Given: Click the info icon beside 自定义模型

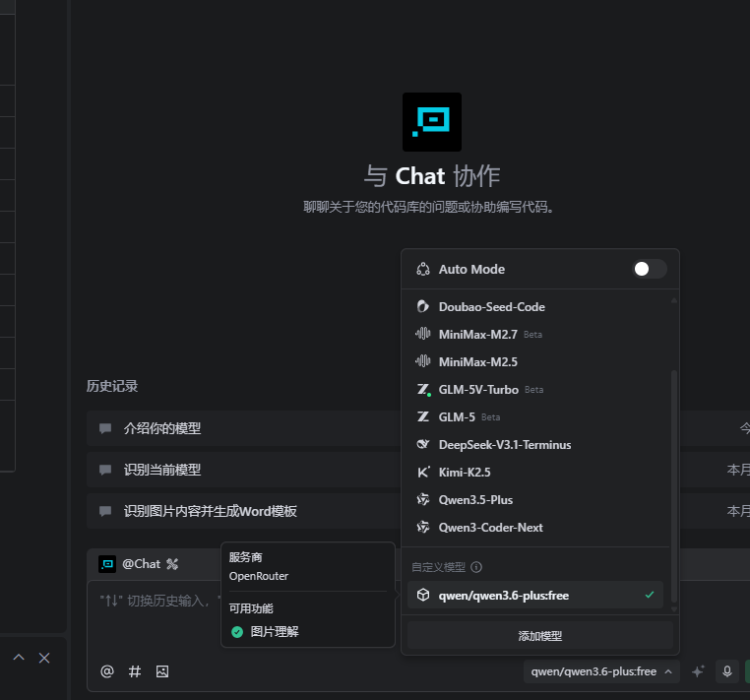Looking at the screenshot, I should tap(476, 567).
